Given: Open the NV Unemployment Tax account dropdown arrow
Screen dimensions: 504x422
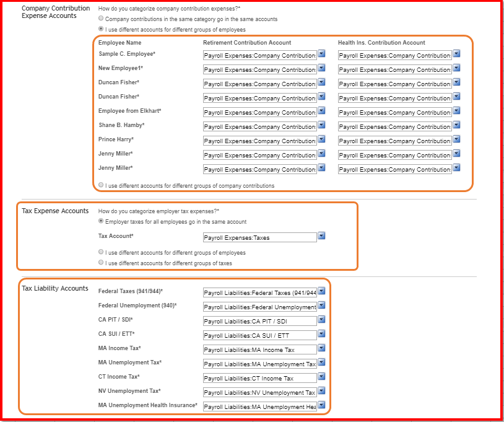Looking at the screenshot, I should coord(321,391).
